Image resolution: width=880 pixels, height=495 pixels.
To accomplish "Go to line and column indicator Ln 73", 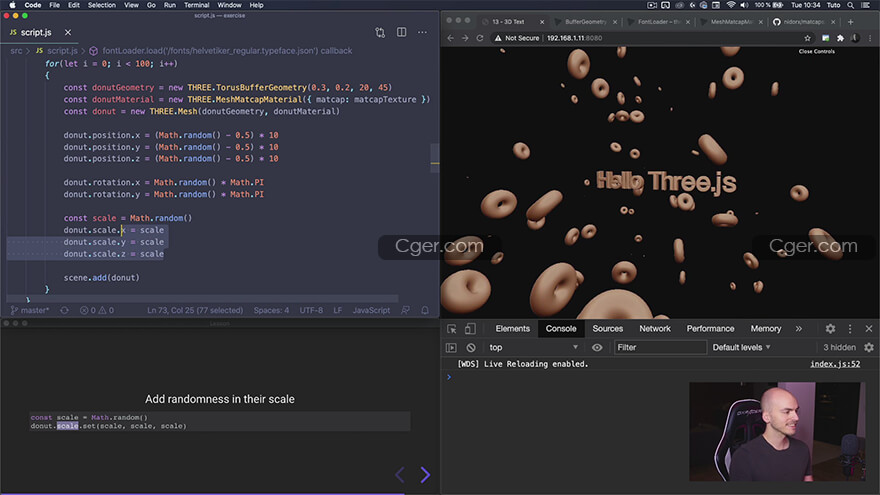I will 195,310.
